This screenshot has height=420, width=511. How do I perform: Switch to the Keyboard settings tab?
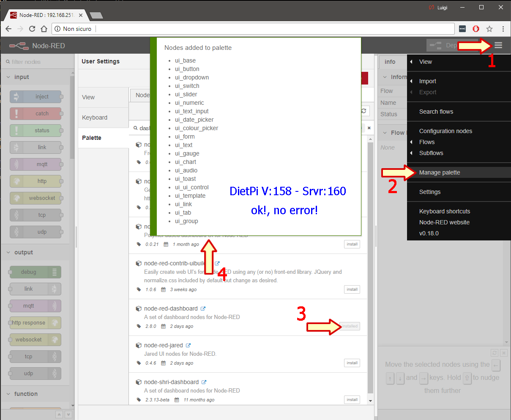pyautogui.click(x=104, y=117)
